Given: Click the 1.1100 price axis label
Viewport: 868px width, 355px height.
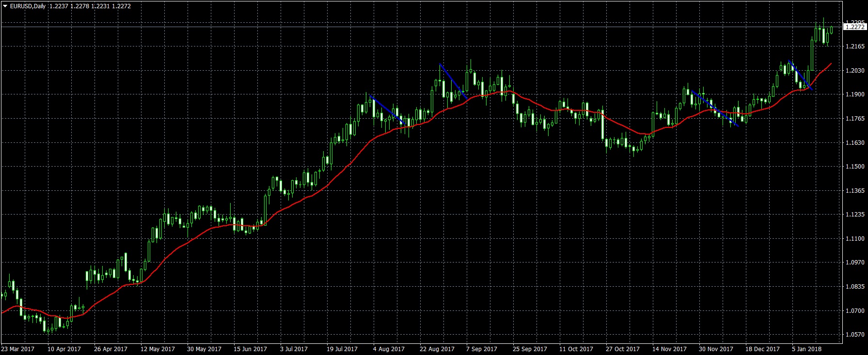Looking at the screenshot, I should click(855, 239).
